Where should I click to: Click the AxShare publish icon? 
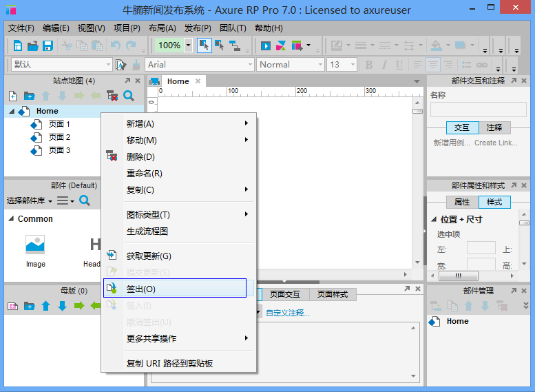coord(281,45)
